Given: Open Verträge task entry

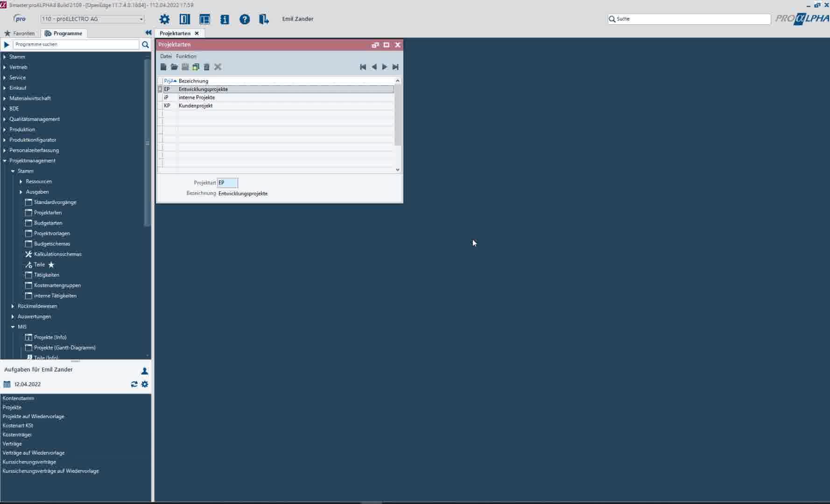Looking at the screenshot, I should 12,443.
